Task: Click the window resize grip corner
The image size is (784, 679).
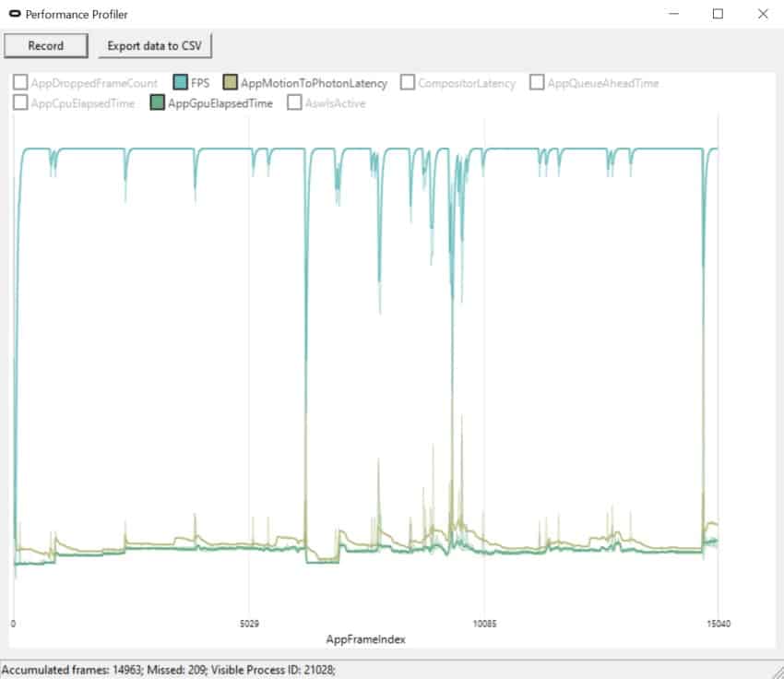Action: (778, 673)
